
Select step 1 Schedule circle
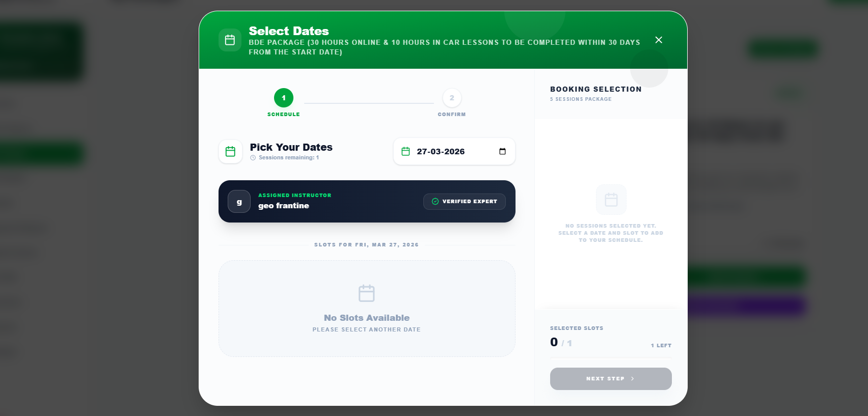[284, 98]
